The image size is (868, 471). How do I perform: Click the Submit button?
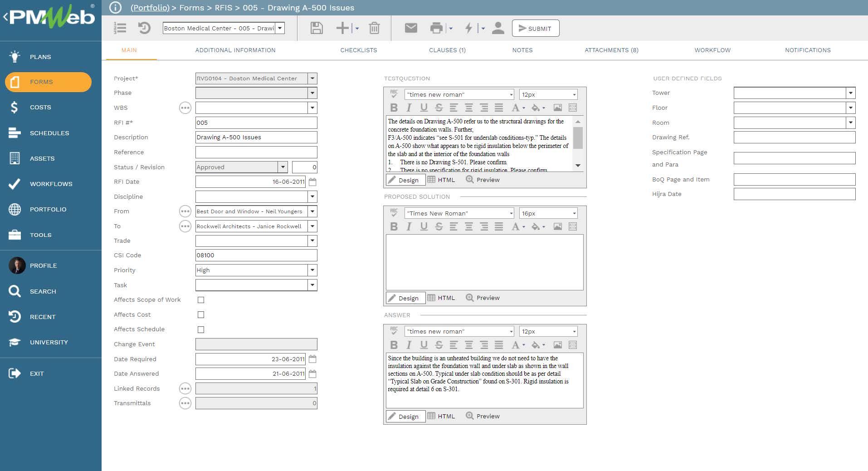click(x=535, y=28)
